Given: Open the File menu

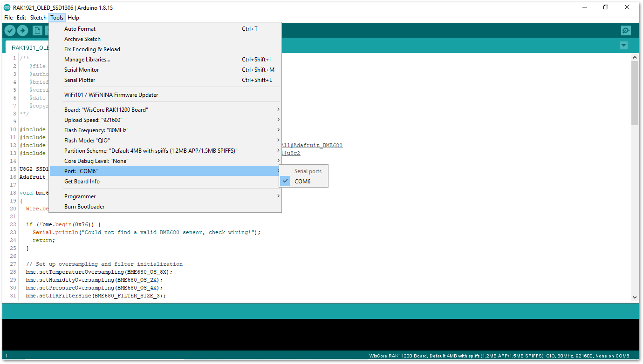Looking at the screenshot, I should [8, 18].
